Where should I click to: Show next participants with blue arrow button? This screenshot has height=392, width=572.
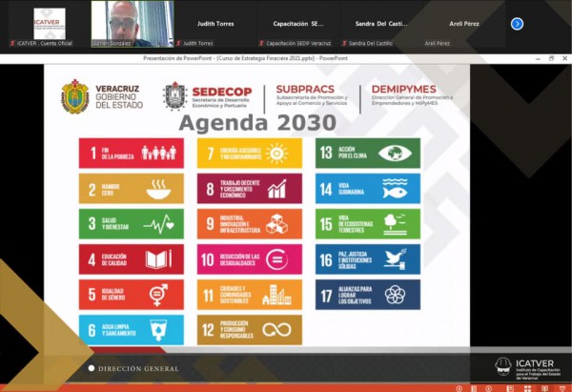pyautogui.click(x=517, y=24)
